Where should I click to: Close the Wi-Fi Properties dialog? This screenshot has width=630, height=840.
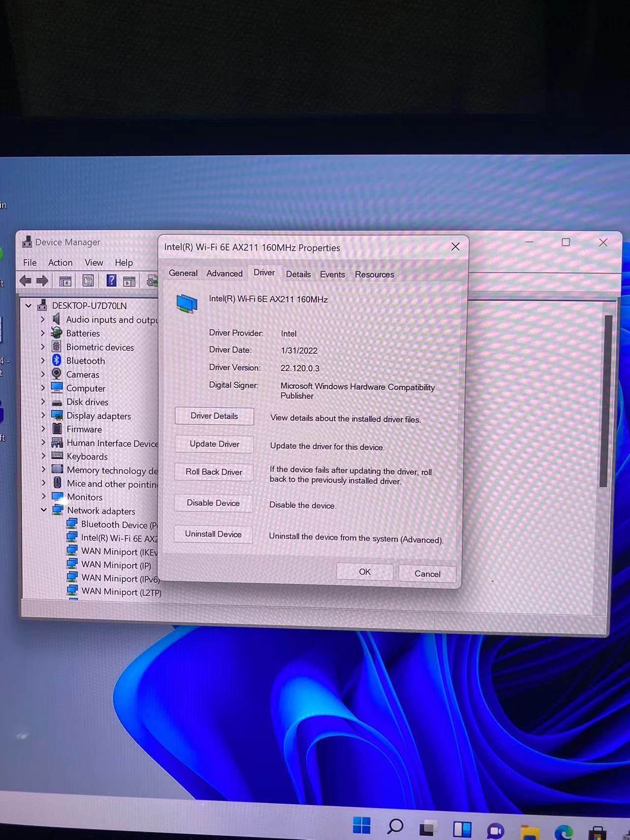pos(456,247)
